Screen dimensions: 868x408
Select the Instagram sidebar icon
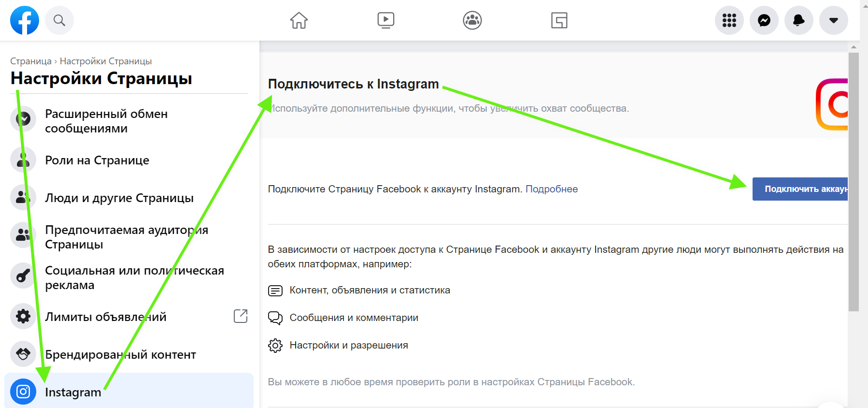(x=23, y=392)
